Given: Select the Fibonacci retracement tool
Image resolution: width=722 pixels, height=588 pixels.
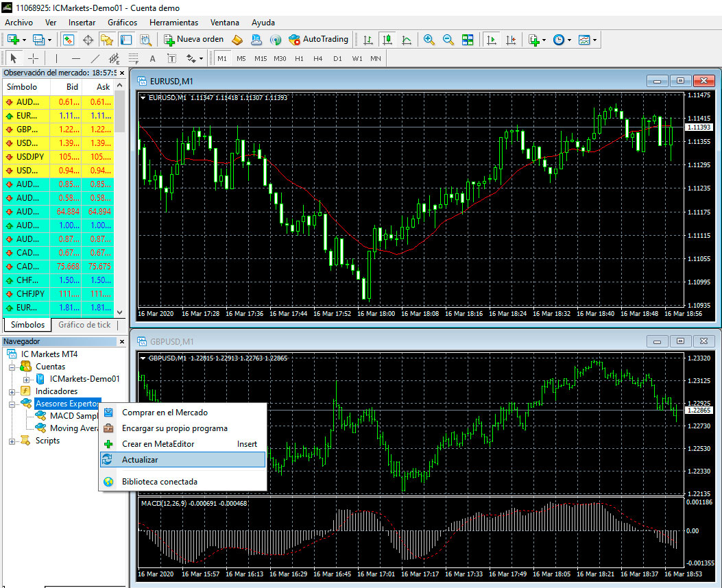Looking at the screenshot, I should 133,59.
